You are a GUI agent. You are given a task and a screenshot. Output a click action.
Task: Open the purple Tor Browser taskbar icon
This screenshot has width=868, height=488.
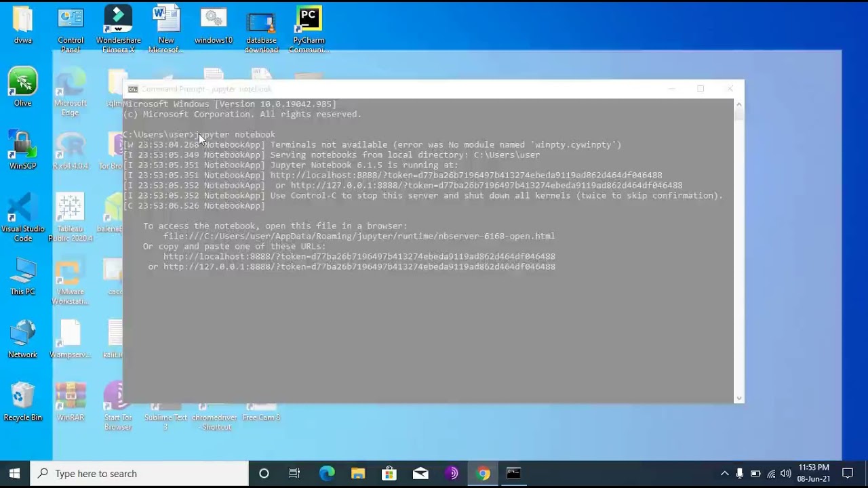click(452, 473)
